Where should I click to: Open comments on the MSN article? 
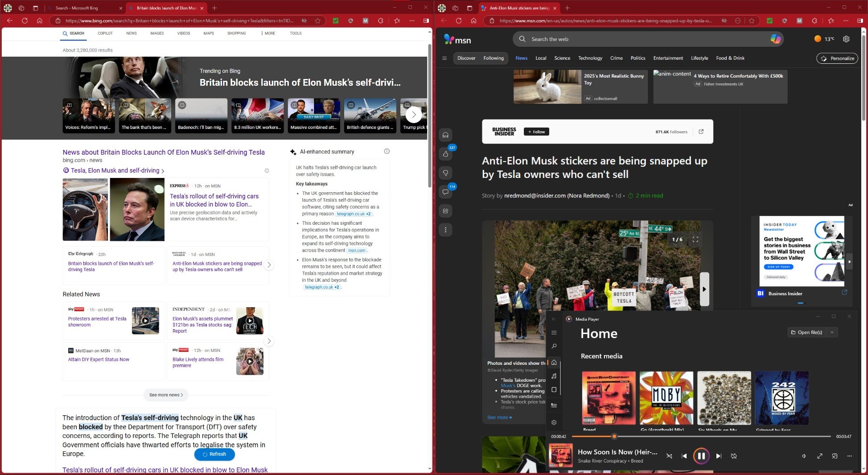click(x=445, y=192)
